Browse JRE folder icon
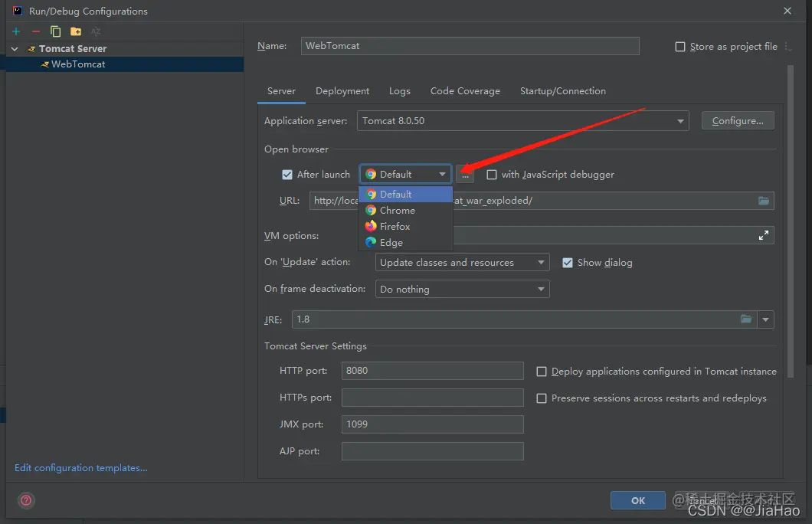The height and width of the screenshot is (524, 812). pyautogui.click(x=745, y=319)
